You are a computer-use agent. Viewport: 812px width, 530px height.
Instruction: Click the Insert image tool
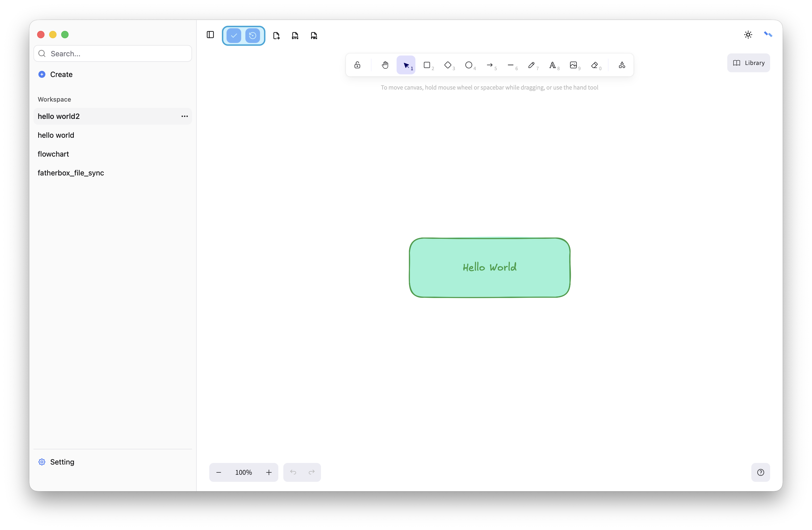[573, 65]
